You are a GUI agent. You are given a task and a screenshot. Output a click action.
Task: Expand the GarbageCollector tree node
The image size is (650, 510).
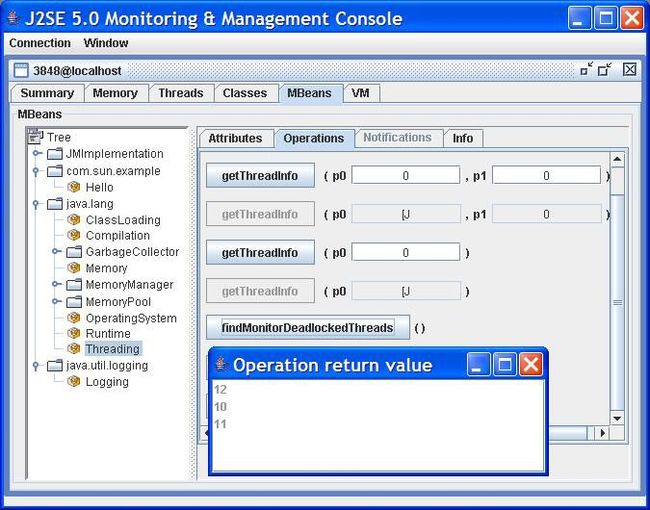57,251
